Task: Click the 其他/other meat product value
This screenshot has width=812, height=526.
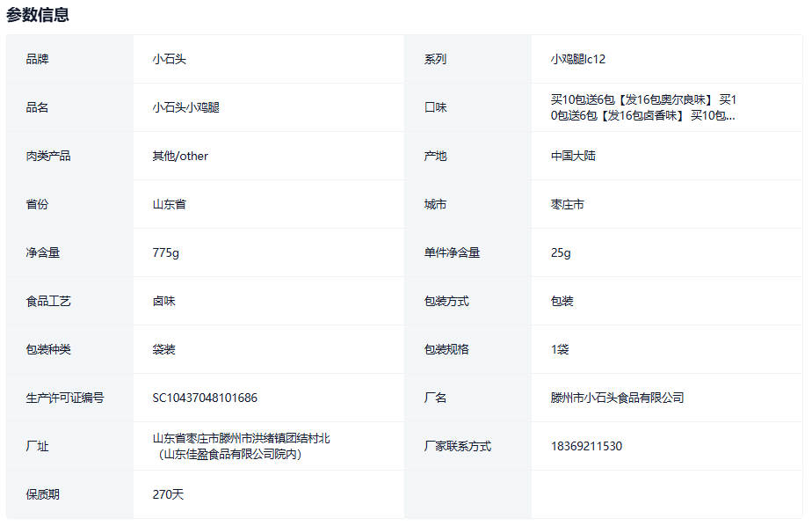Action: coord(180,156)
